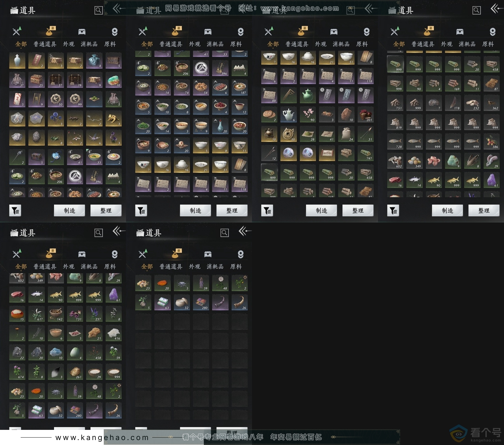This screenshot has width=504, height=445.
Task: Choose fish stack with count 728
Action: tap(395, 142)
